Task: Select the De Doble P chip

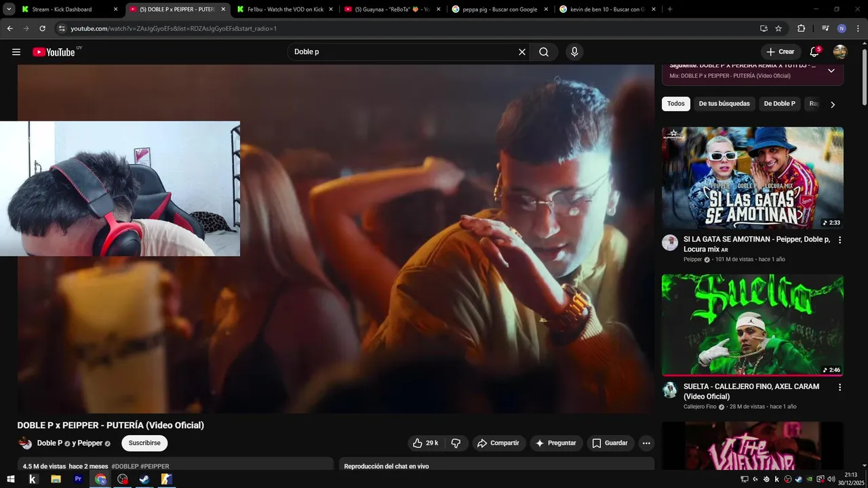Action: [x=780, y=104]
